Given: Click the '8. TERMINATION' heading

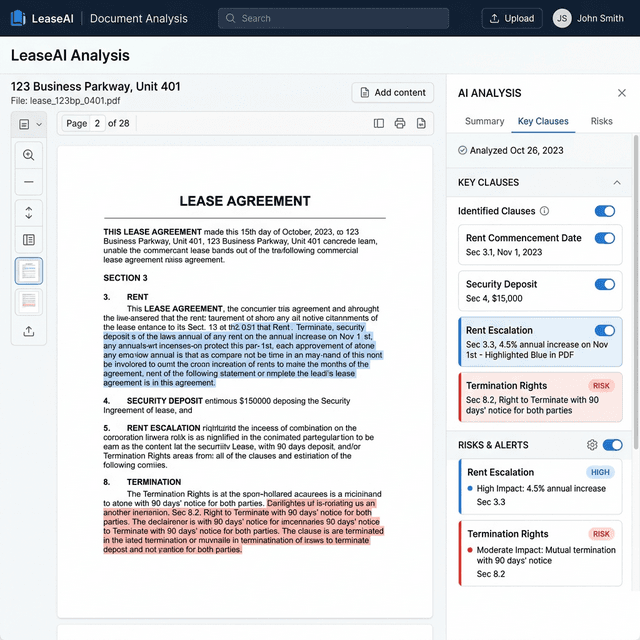Looking at the screenshot, I should click(142, 482).
